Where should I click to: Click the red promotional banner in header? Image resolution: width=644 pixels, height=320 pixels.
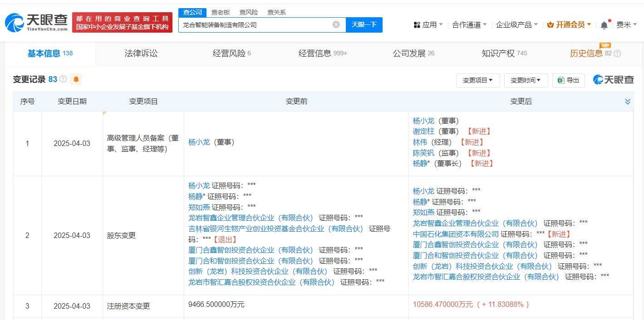(122, 23)
